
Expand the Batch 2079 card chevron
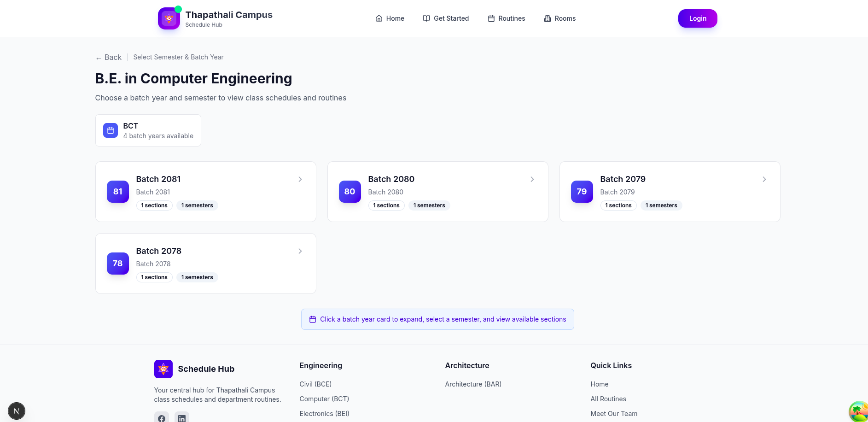coord(764,179)
